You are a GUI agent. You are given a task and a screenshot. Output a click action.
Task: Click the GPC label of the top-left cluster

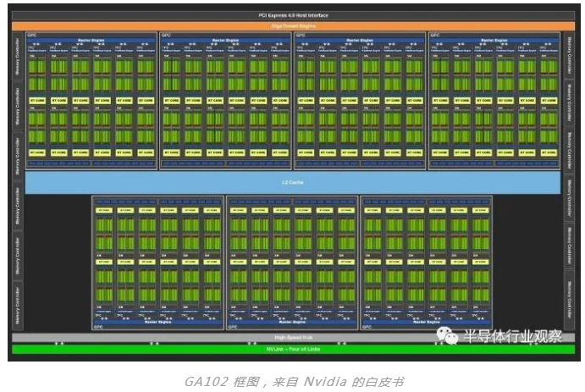coord(31,36)
